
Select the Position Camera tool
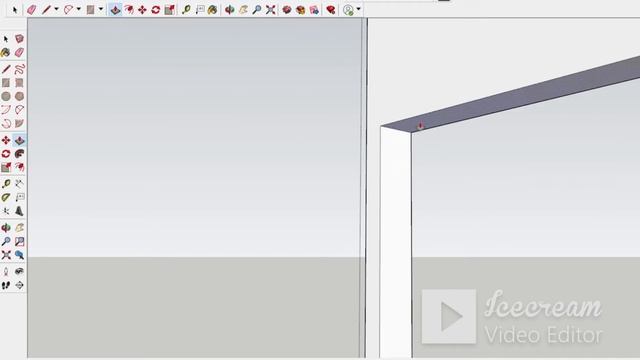6,272
